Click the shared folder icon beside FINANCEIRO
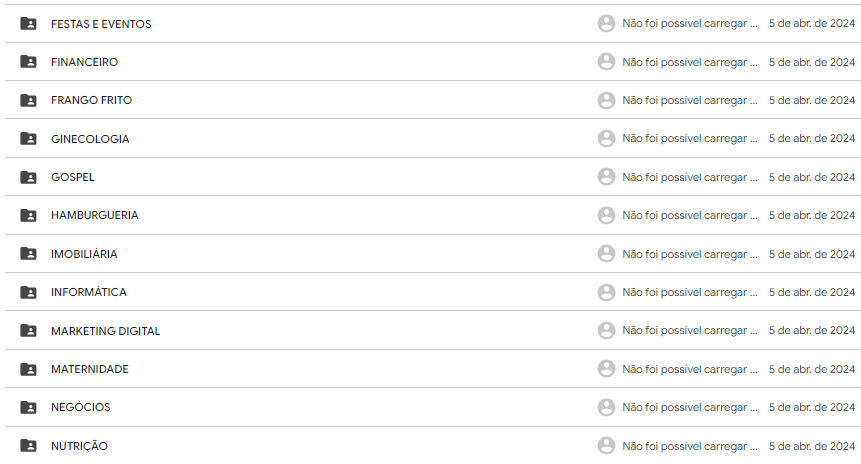The width and height of the screenshot is (861, 464). pyautogui.click(x=28, y=62)
